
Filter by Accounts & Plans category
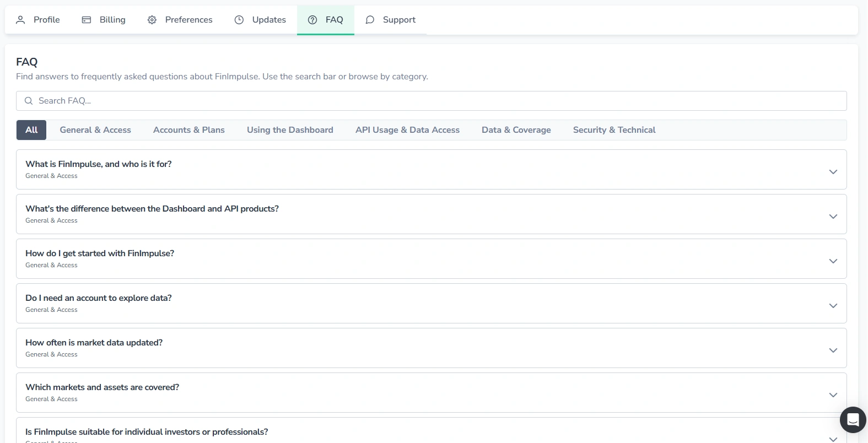coord(189,130)
